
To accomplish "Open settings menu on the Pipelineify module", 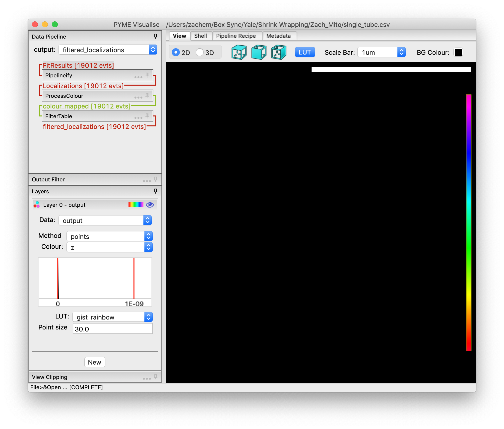I will point(138,77).
